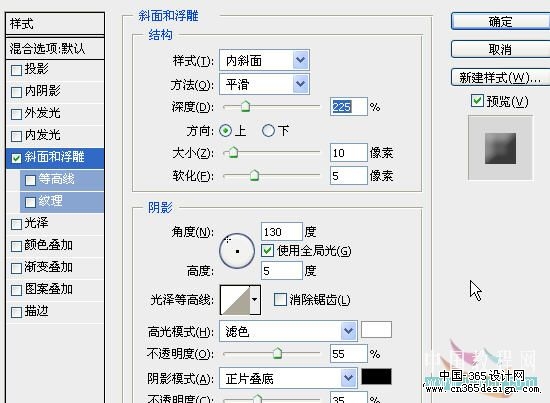Uncheck the 预览 preview checkbox
Screen dimensions: 550x403
477,101
